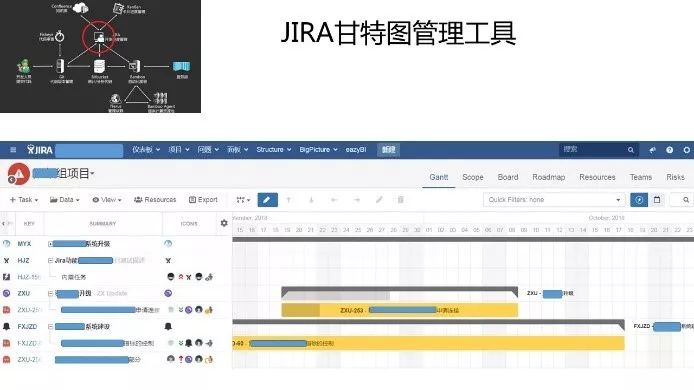694x390 pixels.
Task: Switch to the Roadmap tab
Action: (x=548, y=177)
